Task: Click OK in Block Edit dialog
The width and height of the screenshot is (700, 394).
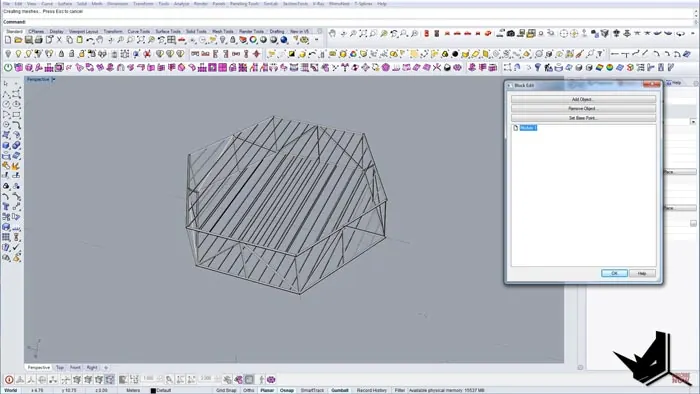Action: coord(614,273)
